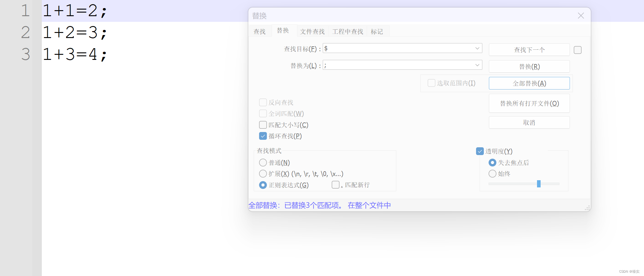
Task: Click the 全部替换(A) button
Action: click(x=529, y=83)
